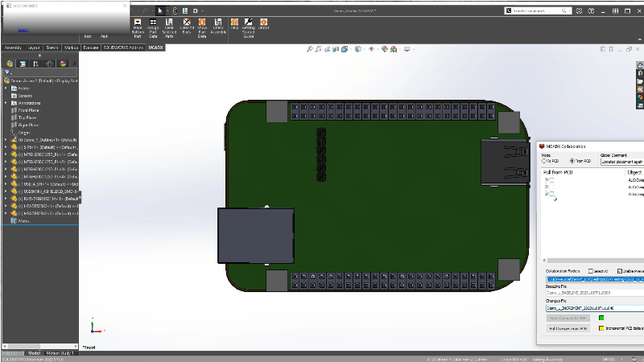Expand the Demo_1_Subline component node
644x362 pixels.
6,139
